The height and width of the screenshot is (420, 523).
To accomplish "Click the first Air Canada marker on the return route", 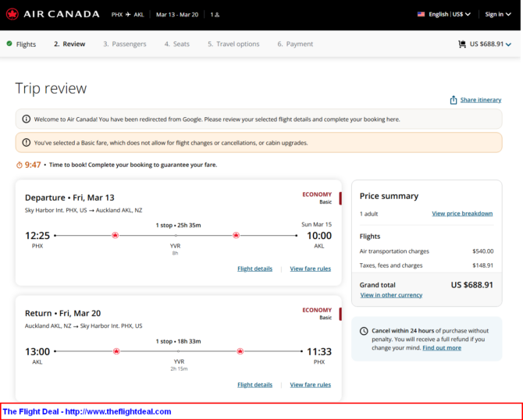I will coord(116,351).
